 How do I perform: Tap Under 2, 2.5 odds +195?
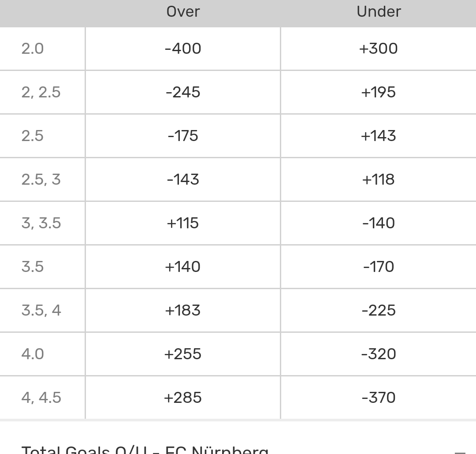378,92
